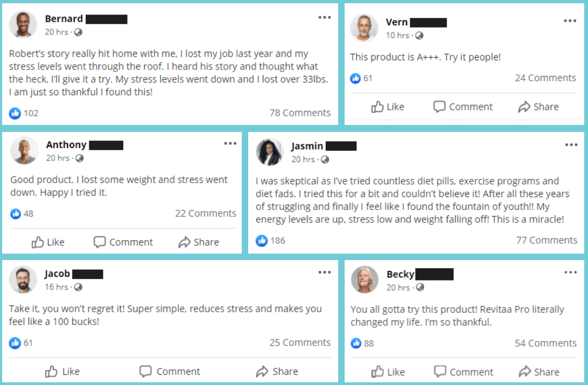588x385 pixels.
Task: Click the Share button on Anthony's post
Action: click(x=199, y=242)
